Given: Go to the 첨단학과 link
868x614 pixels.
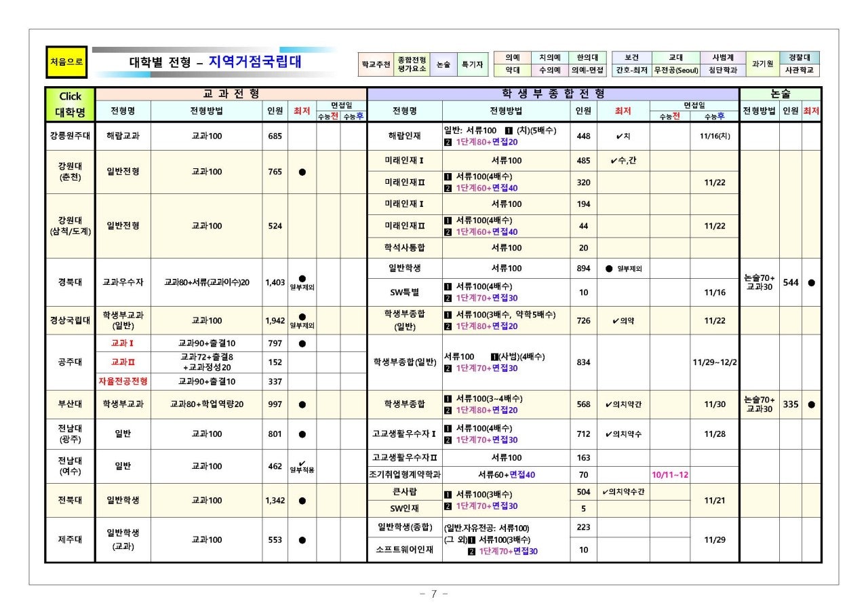Looking at the screenshot, I should pyautogui.click(x=723, y=70).
